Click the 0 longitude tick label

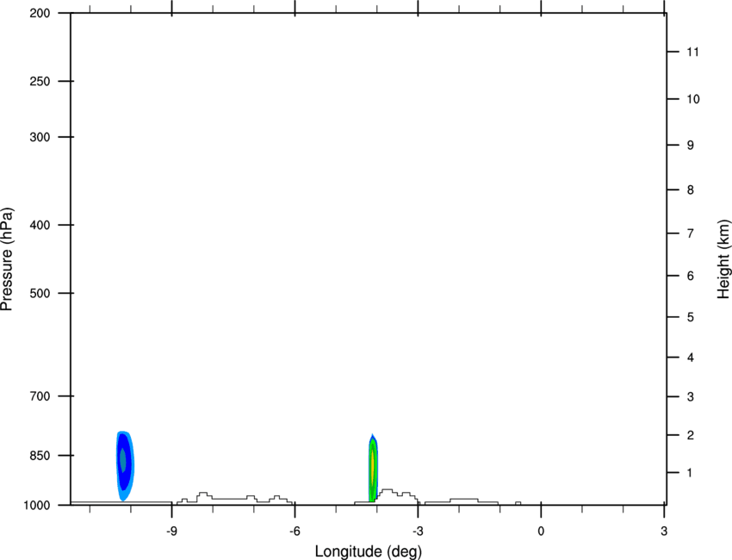pyautogui.click(x=541, y=532)
